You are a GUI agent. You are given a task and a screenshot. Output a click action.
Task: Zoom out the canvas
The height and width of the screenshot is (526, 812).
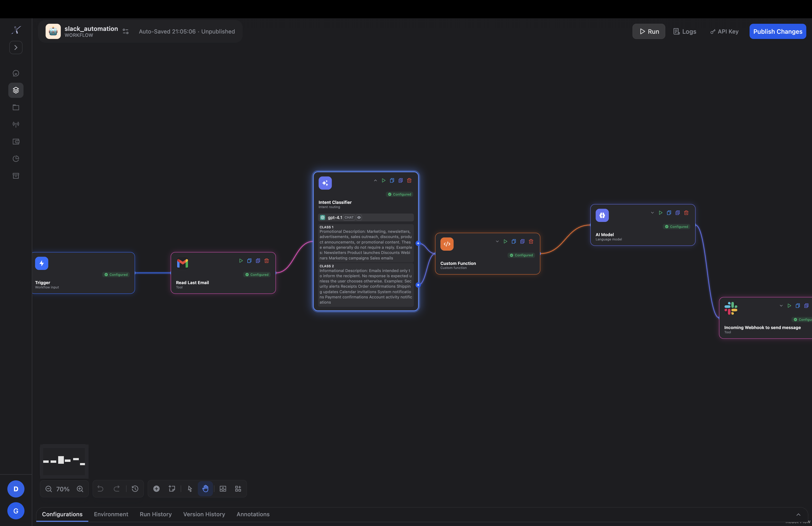[48, 489]
